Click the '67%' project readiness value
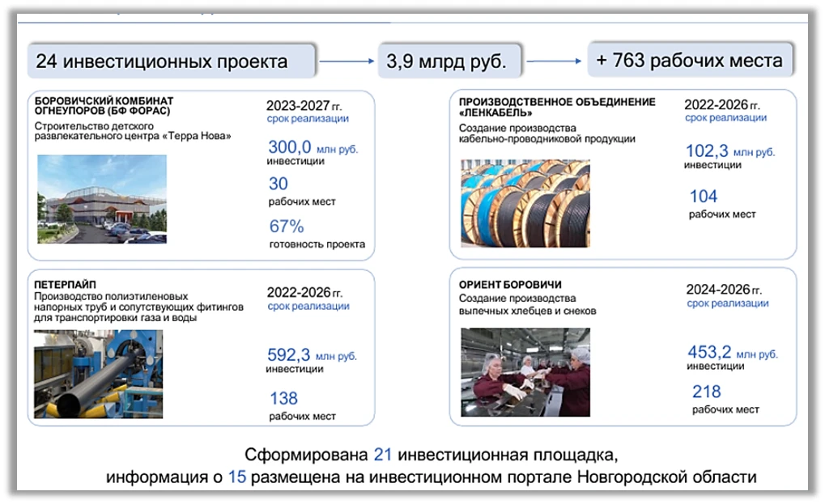 click(x=287, y=227)
